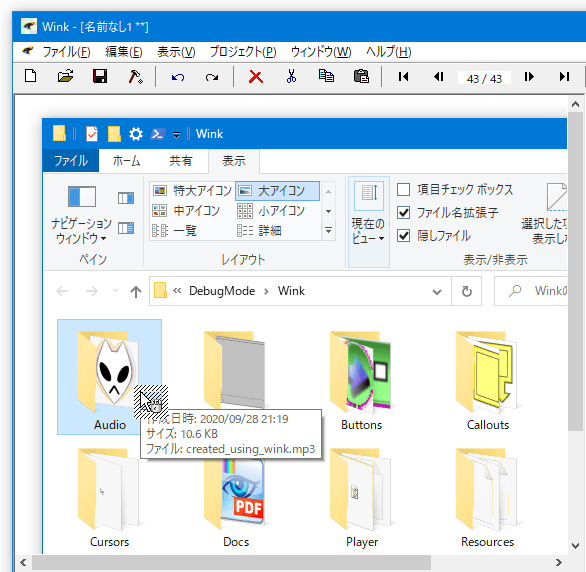Open the ナビゲーション ウィンドウ dropdown
The width and height of the screenshot is (586, 572).
click(x=81, y=216)
